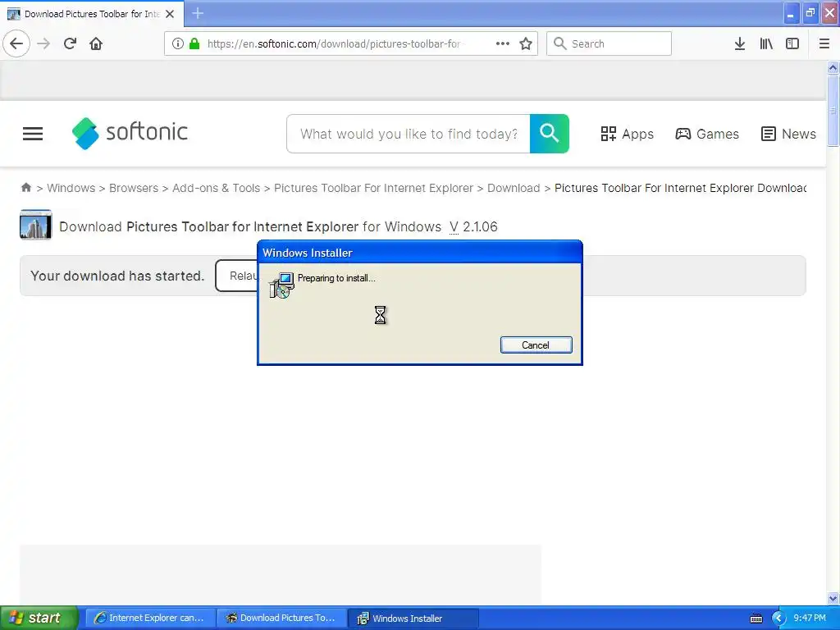Follow the Add-ons & Tools breadcrumb link
Viewport: 840px width, 630px height.
(216, 188)
